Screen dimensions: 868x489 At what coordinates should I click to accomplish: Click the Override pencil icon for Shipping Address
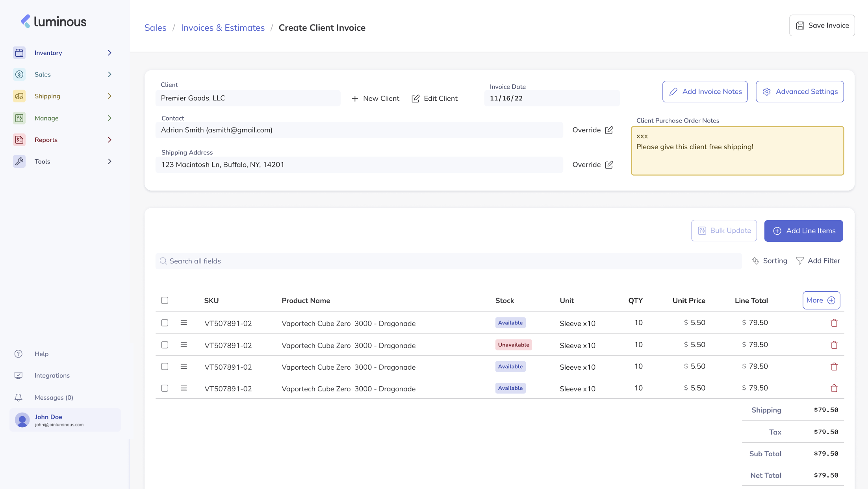coord(609,165)
